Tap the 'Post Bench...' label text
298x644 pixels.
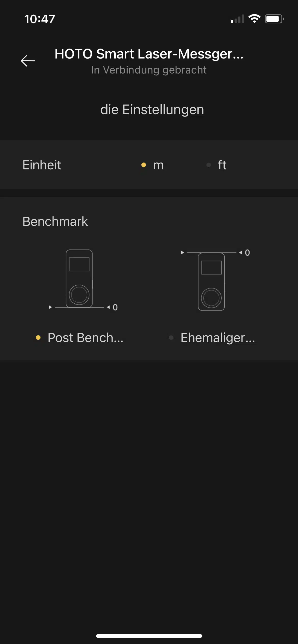(85, 338)
